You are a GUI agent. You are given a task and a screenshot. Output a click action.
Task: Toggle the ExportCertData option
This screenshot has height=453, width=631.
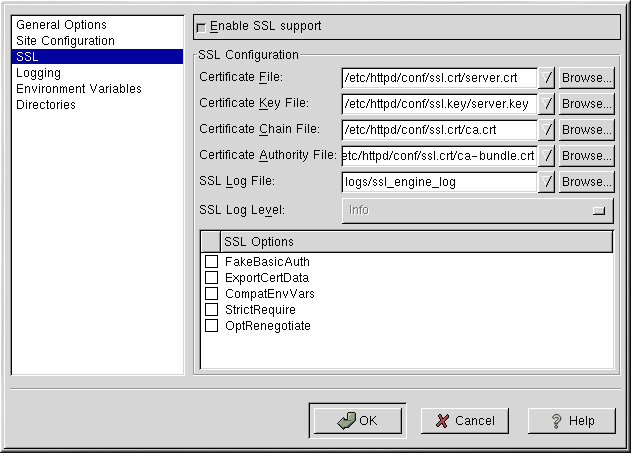211,278
